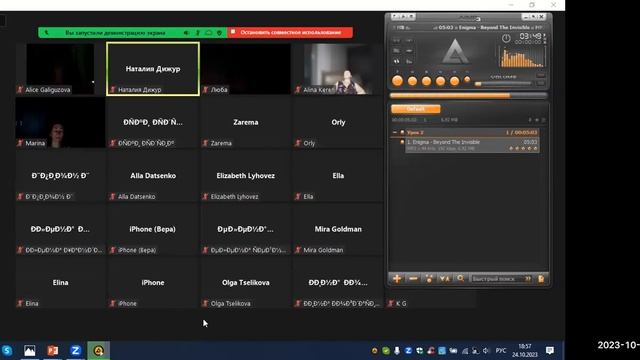Click Elina's participant tile
Viewport: 640px width, 360px height.
tap(60, 283)
